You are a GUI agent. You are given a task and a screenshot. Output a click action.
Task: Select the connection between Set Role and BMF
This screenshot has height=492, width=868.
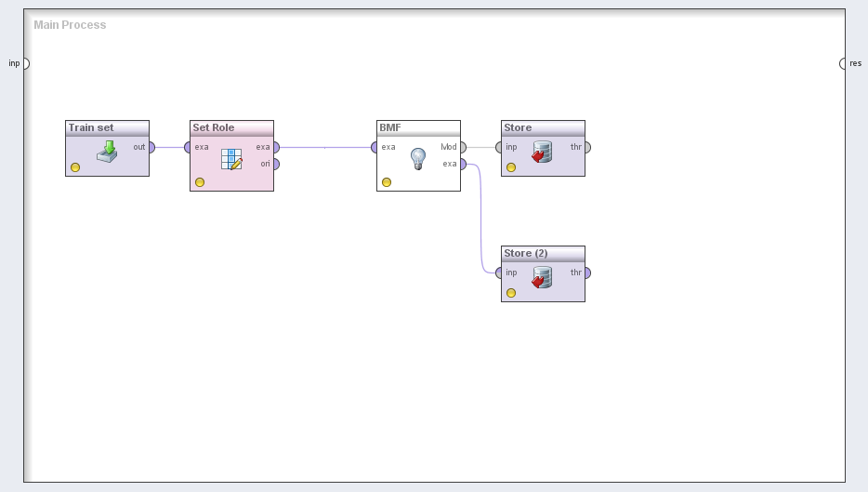click(x=325, y=147)
